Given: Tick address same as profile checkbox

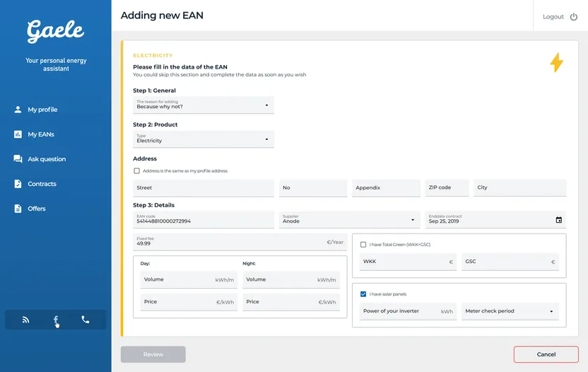Looking at the screenshot, I should (137, 171).
